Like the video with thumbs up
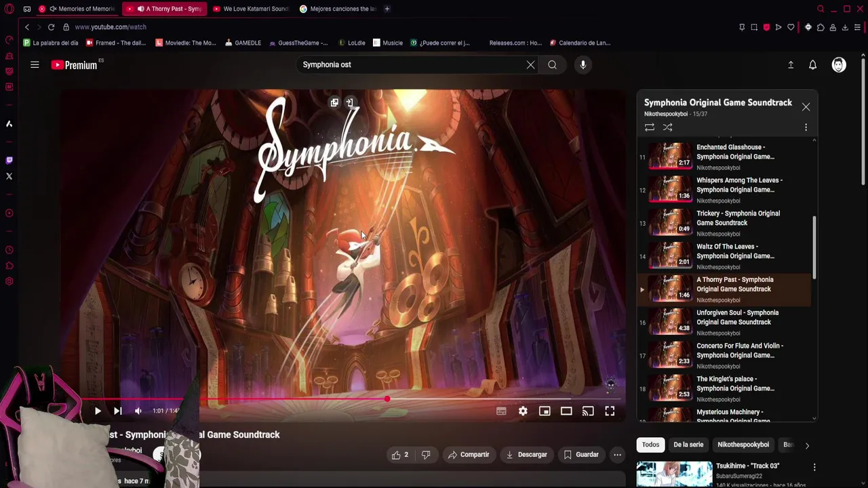Screen dimensions: 868x488 399,455
